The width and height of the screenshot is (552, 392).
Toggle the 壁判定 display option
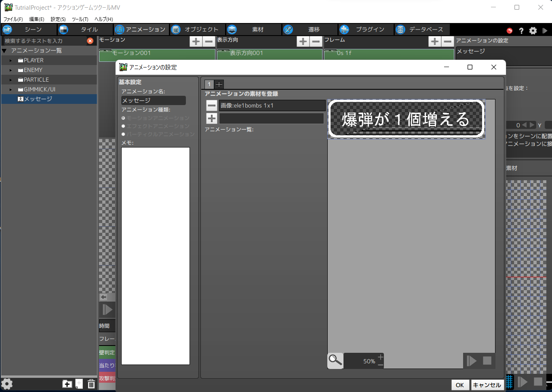coord(106,352)
